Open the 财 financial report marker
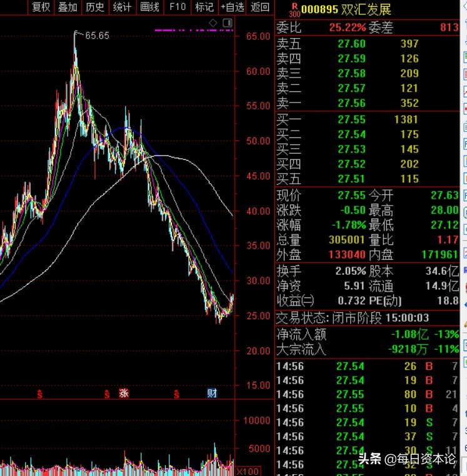467x476 pixels. click(212, 393)
